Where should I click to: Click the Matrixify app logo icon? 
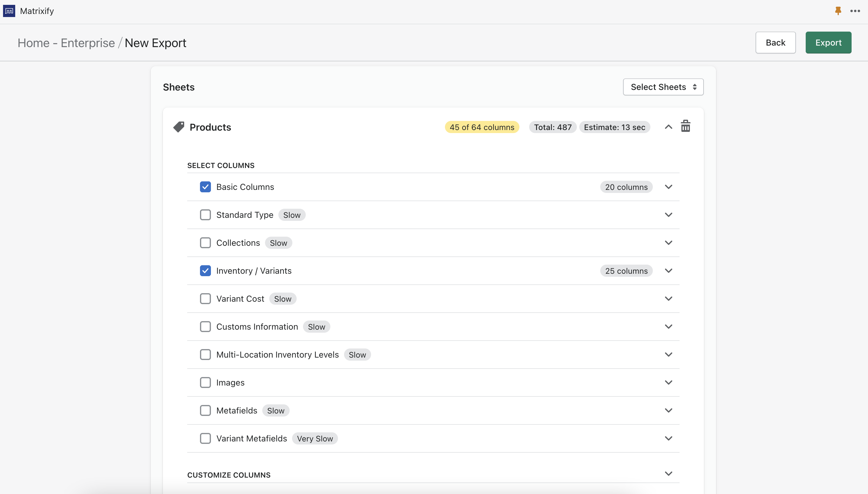tap(9, 11)
